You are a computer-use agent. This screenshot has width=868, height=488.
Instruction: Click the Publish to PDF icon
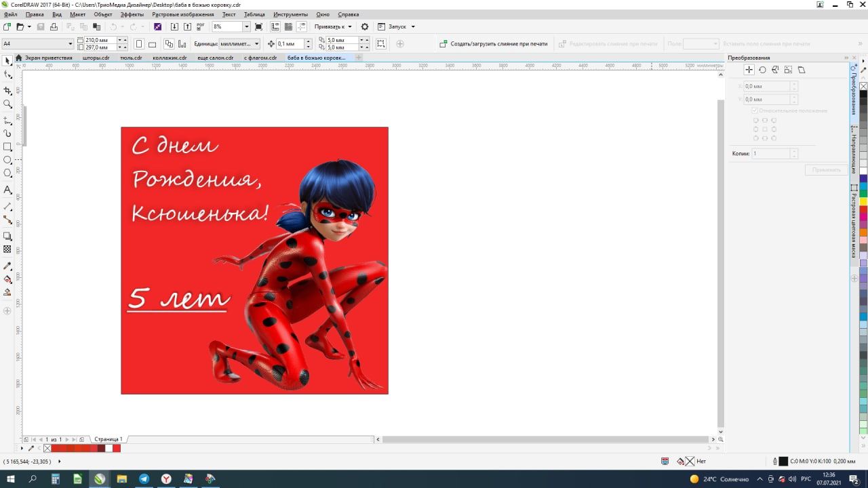pos(201,26)
